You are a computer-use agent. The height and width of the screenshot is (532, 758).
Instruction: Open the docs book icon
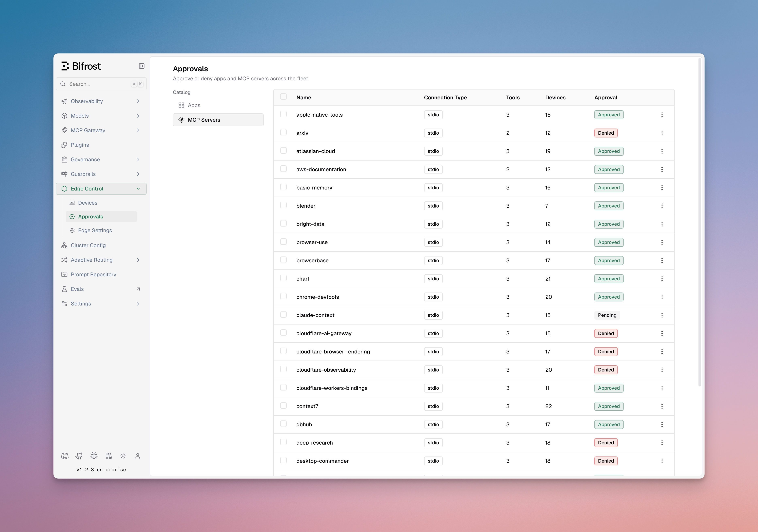109,456
